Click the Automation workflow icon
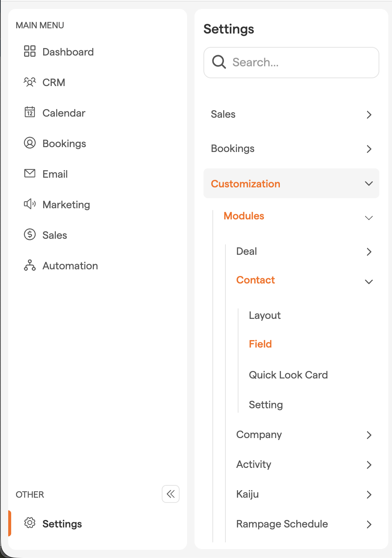The image size is (392, 558). 30,265
